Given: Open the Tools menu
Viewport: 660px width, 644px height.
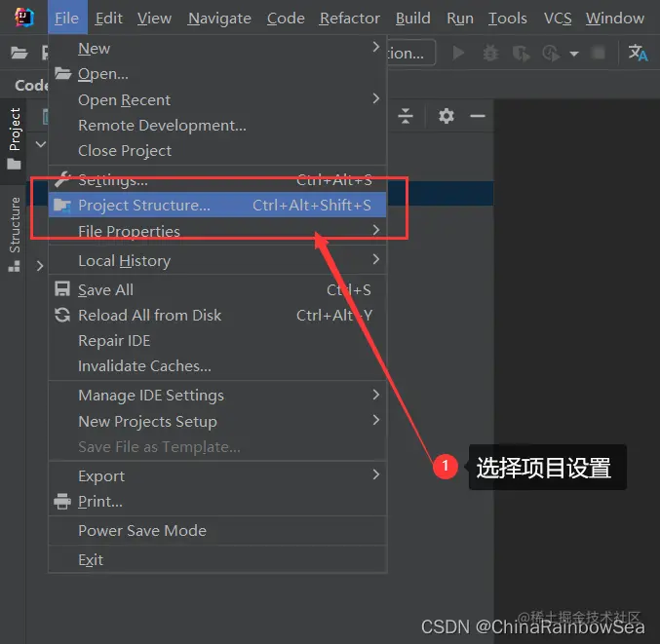Looking at the screenshot, I should (x=507, y=19).
